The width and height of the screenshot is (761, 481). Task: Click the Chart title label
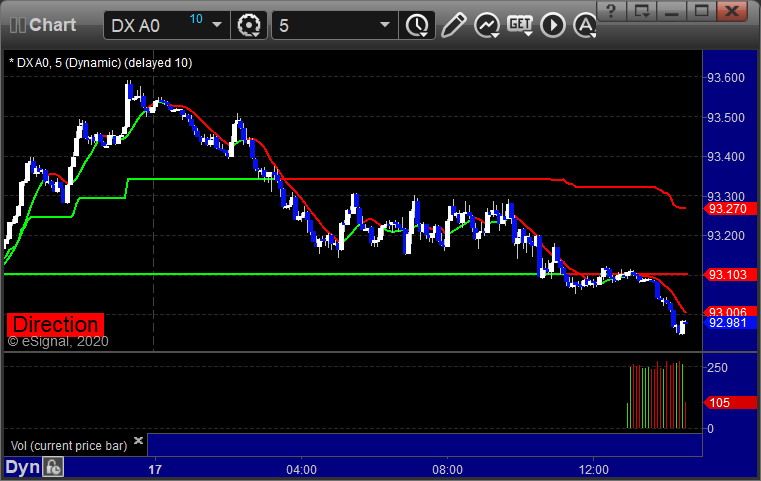click(52, 25)
